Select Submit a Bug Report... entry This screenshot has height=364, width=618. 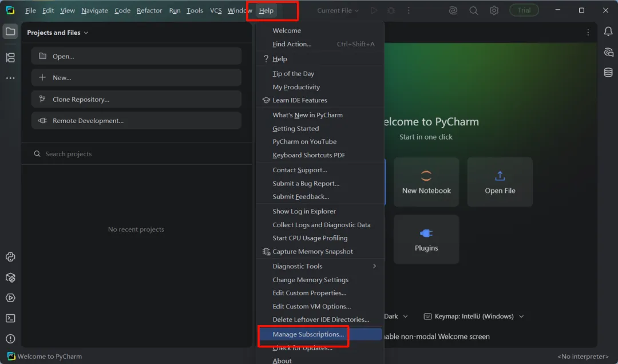point(320,183)
